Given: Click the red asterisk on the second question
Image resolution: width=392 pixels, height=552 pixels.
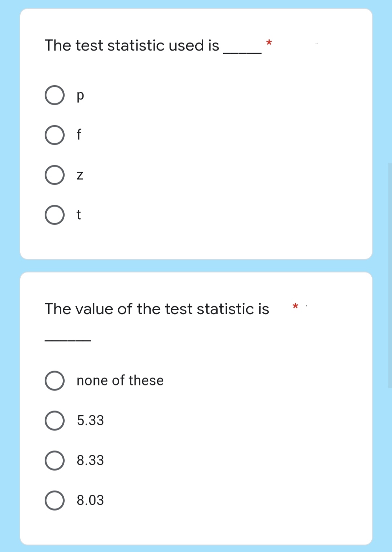Looking at the screenshot, I should 295,306.
